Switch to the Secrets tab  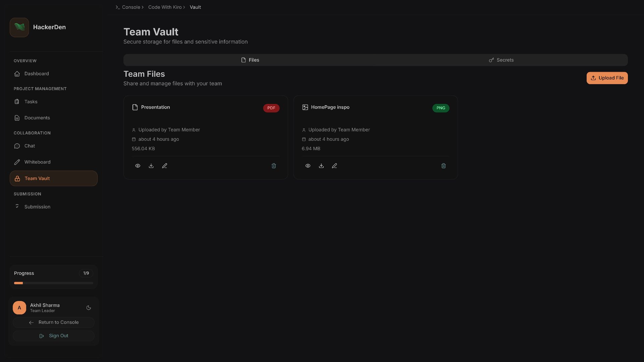pos(501,60)
